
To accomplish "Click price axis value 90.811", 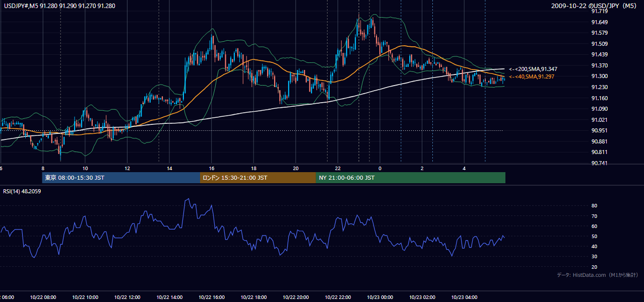I will [x=600, y=152].
